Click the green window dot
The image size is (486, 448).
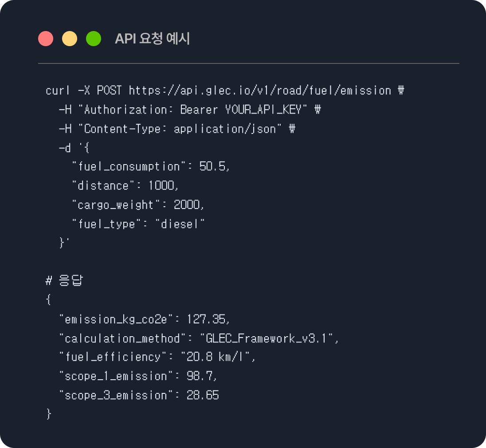pos(94,39)
